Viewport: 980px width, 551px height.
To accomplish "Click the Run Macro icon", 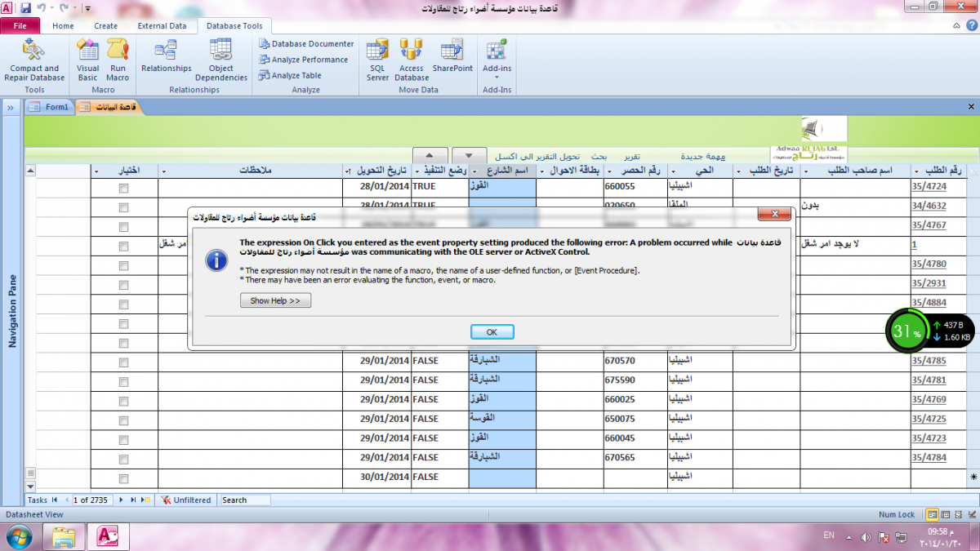I will 118,49.
